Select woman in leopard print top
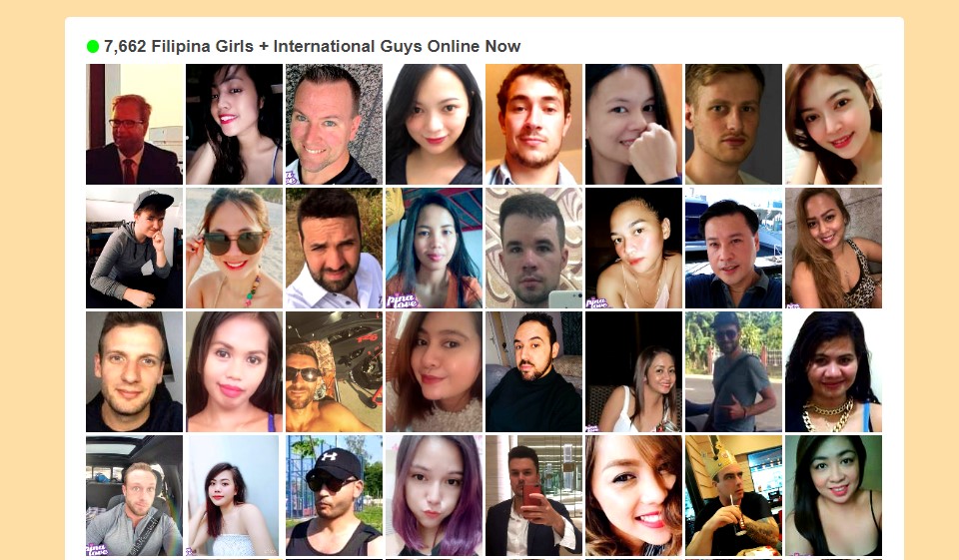Viewport: 959px width, 560px height. point(833,249)
